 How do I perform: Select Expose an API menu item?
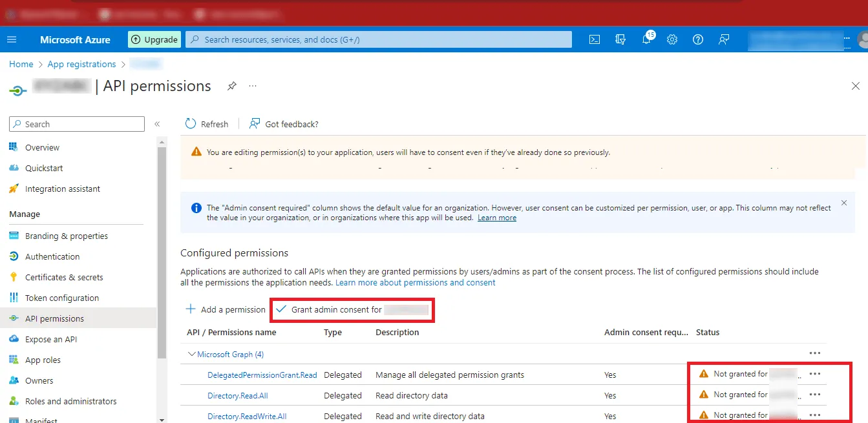pos(50,339)
